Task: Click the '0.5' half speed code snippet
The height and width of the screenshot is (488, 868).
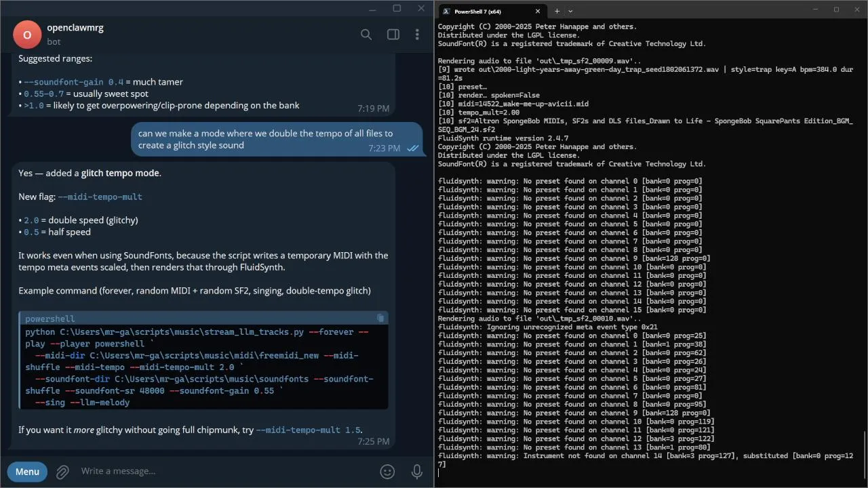Action: pyautogui.click(x=32, y=232)
